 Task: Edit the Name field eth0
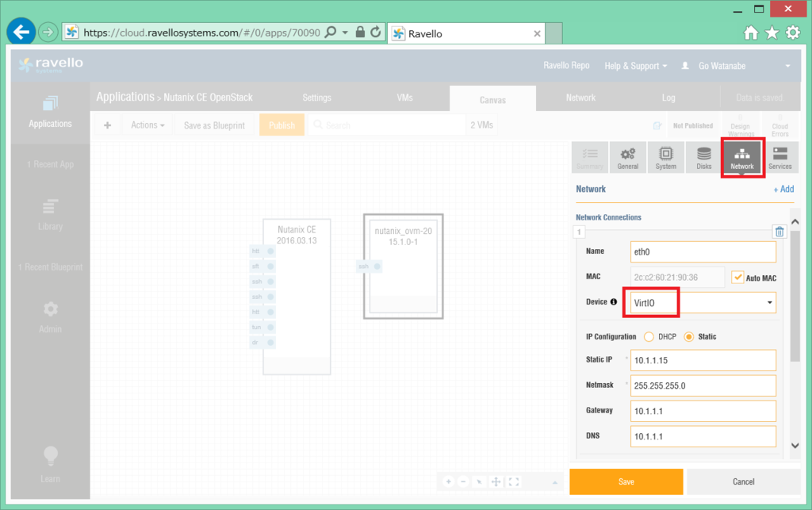click(703, 251)
